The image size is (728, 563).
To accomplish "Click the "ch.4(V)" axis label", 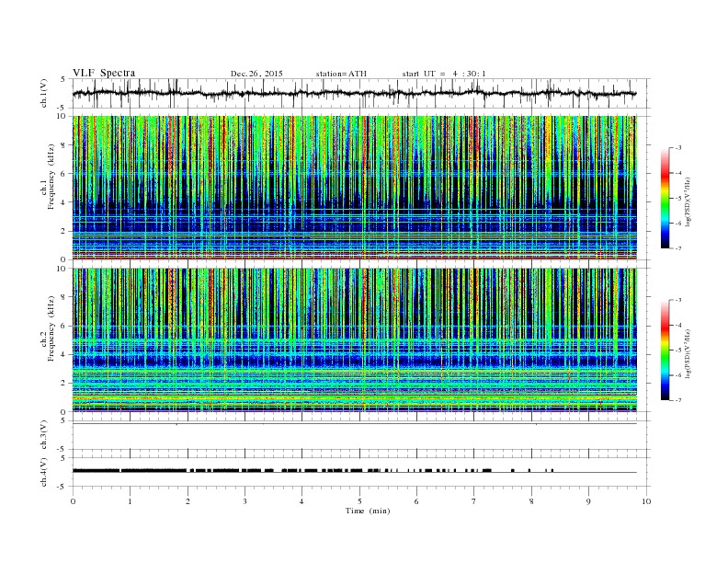I will click(x=44, y=472).
